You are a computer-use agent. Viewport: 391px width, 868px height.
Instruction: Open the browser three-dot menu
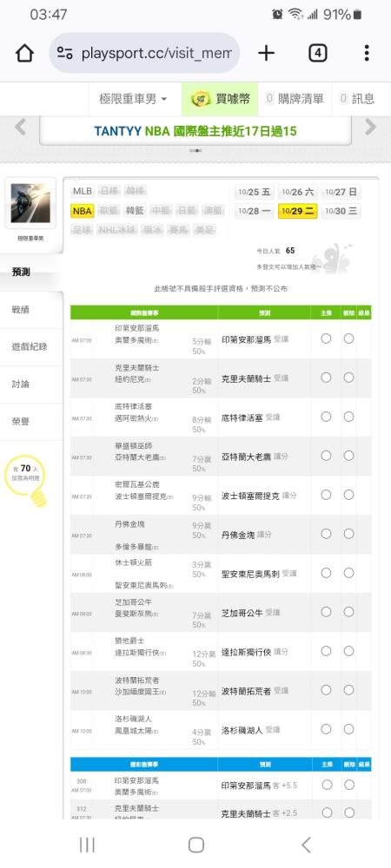[x=367, y=53]
